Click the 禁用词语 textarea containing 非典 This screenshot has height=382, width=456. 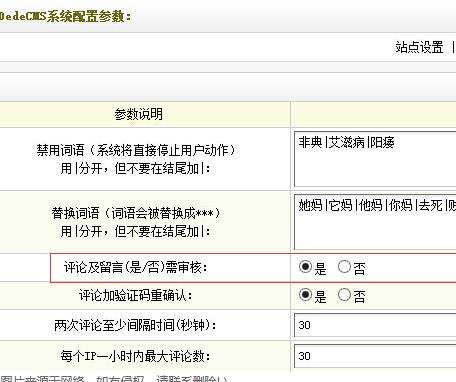[375, 159]
